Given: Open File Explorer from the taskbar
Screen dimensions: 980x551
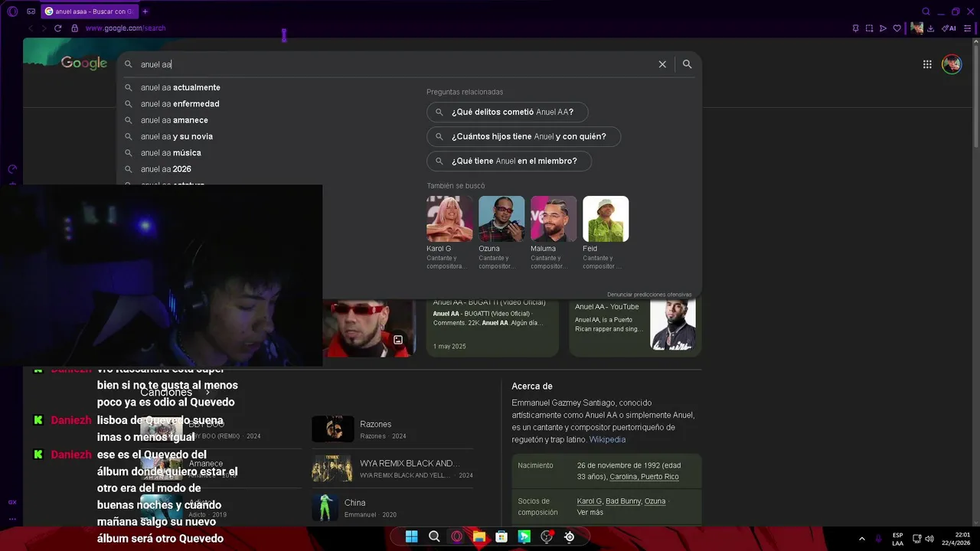Looking at the screenshot, I should 479,536.
